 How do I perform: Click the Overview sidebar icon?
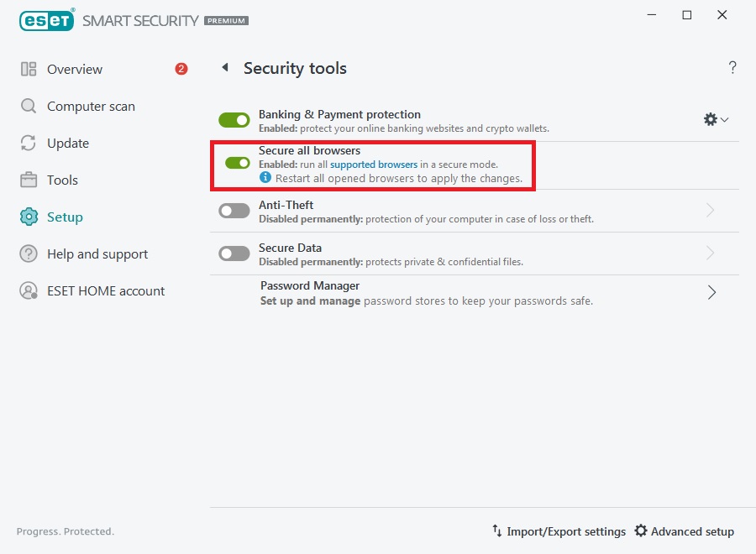(x=29, y=70)
